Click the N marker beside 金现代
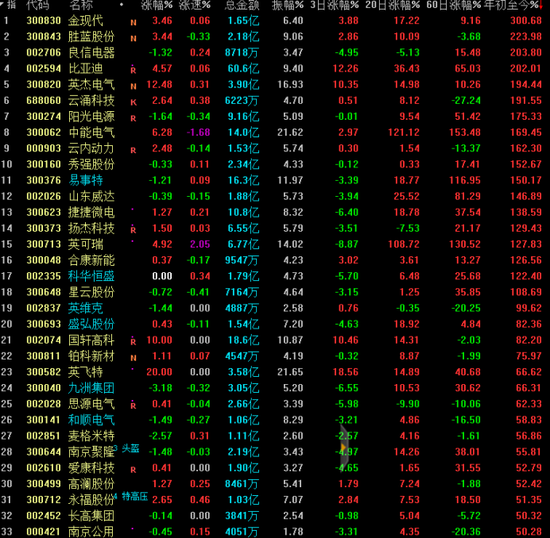 [x=133, y=23]
